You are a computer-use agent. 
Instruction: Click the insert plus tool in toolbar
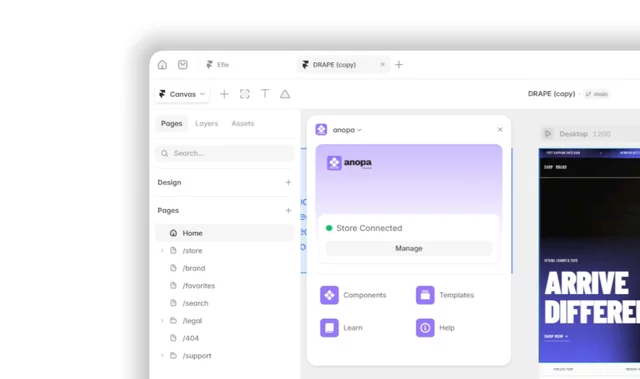tap(224, 94)
